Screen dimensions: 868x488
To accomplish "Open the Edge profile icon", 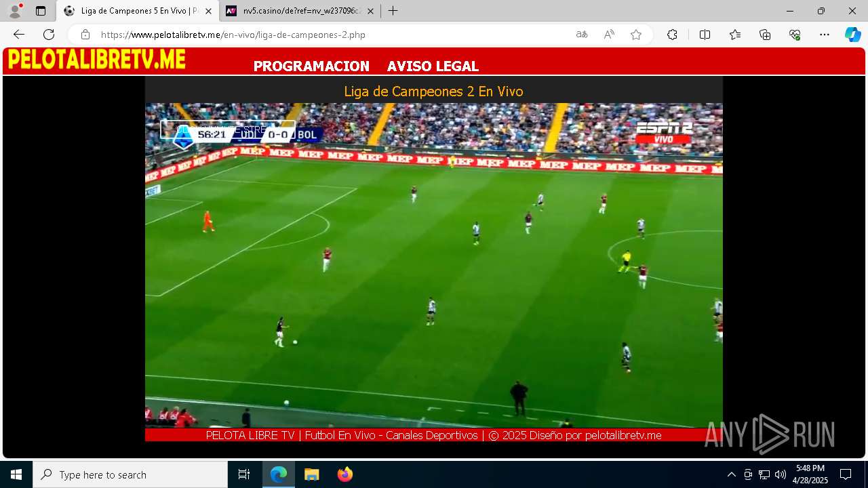I will [15, 11].
